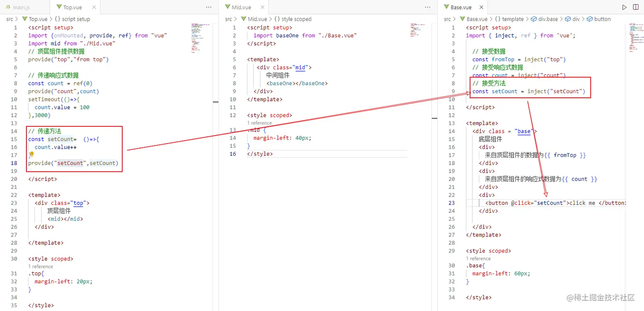The height and width of the screenshot is (311, 644).
Task: Show the "1 reference" code lens above .base
Action: [x=478, y=259]
